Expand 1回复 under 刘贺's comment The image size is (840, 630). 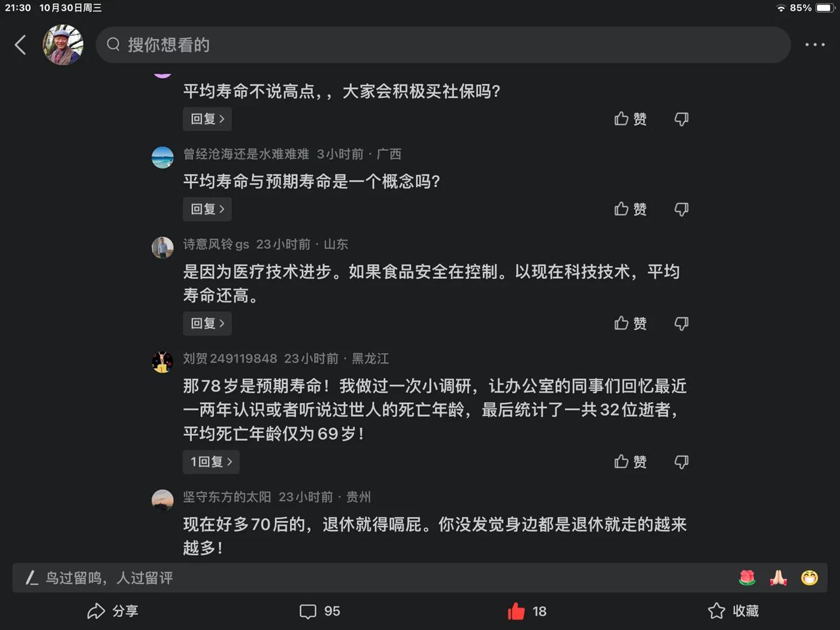pyautogui.click(x=211, y=462)
